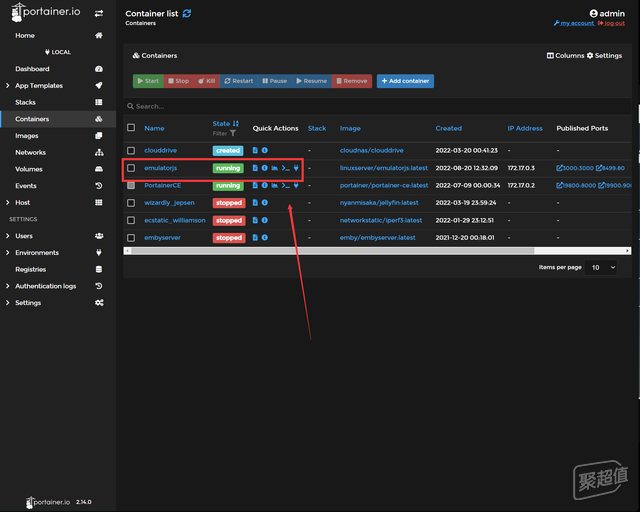Open the linuxserver/emulatorjs:latest image link
640x512 pixels.
coord(384,168)
